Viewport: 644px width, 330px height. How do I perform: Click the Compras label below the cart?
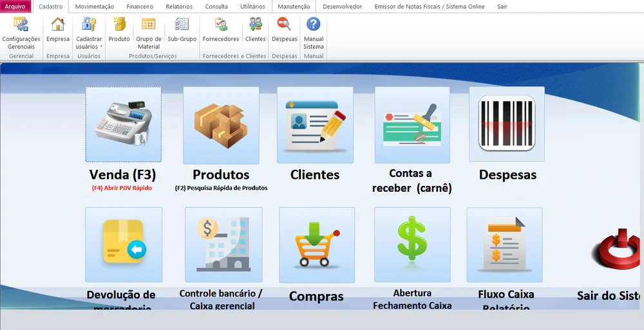coord(316,296)
